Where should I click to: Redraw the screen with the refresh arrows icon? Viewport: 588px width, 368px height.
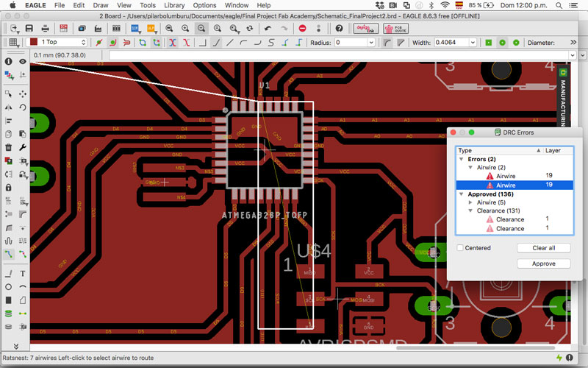(x=250, y=29)
